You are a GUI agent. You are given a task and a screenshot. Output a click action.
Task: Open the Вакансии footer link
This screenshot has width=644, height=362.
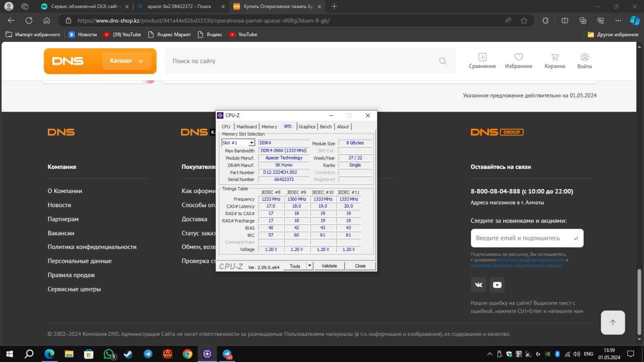(x=61, y=233)
